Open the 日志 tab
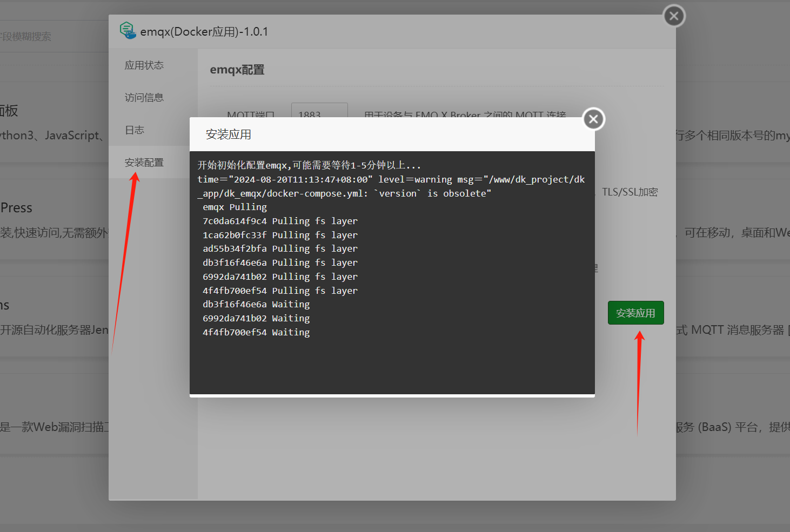Screen dimensions: 790x532 click(135, 130)
